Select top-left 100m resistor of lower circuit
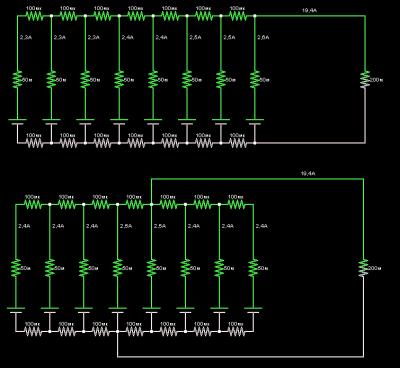The width and height of the screenshot is (400, 368). 33,204
